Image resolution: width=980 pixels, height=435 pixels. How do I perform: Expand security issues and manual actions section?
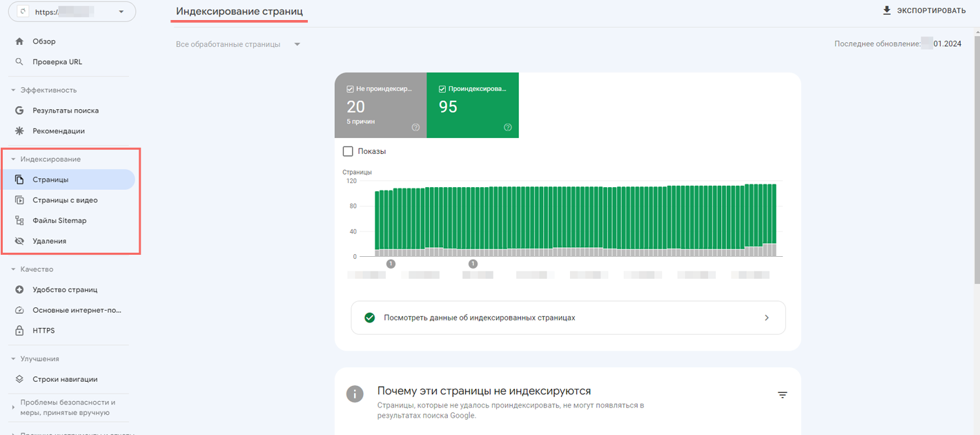click(13, 407)
